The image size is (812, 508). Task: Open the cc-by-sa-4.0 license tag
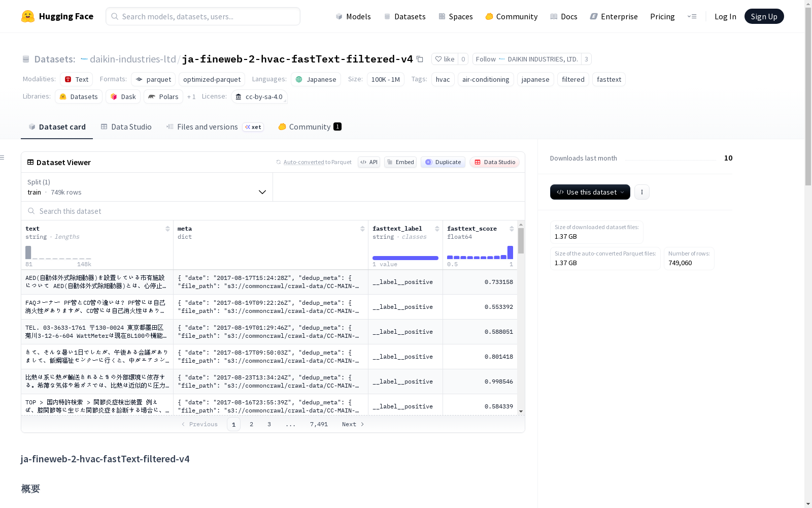coord(259,97)
